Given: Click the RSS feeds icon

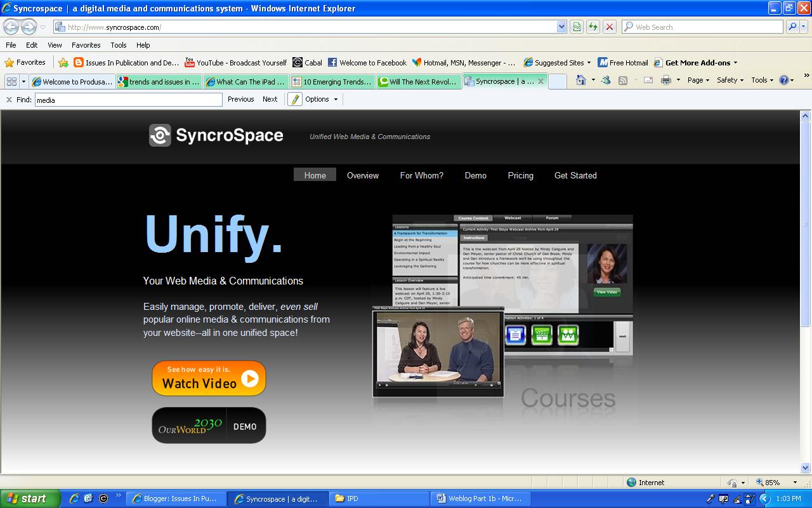Looking at the screenshot, I should (x=623, y=80).
